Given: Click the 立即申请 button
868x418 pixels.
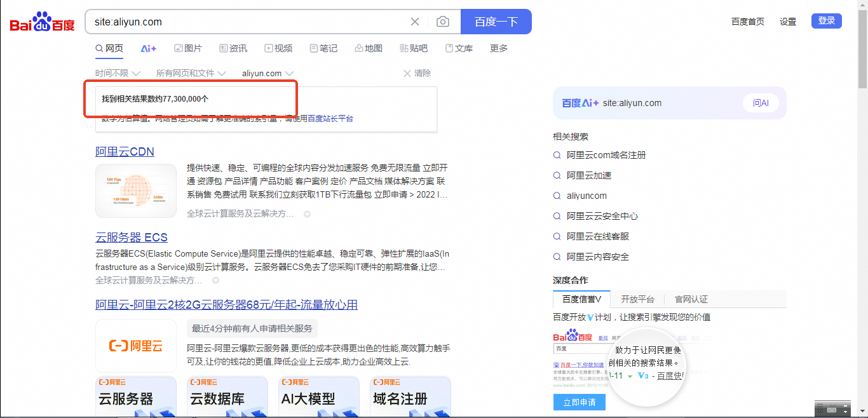Looking at the screenshot, I should [x=580, y=402].
